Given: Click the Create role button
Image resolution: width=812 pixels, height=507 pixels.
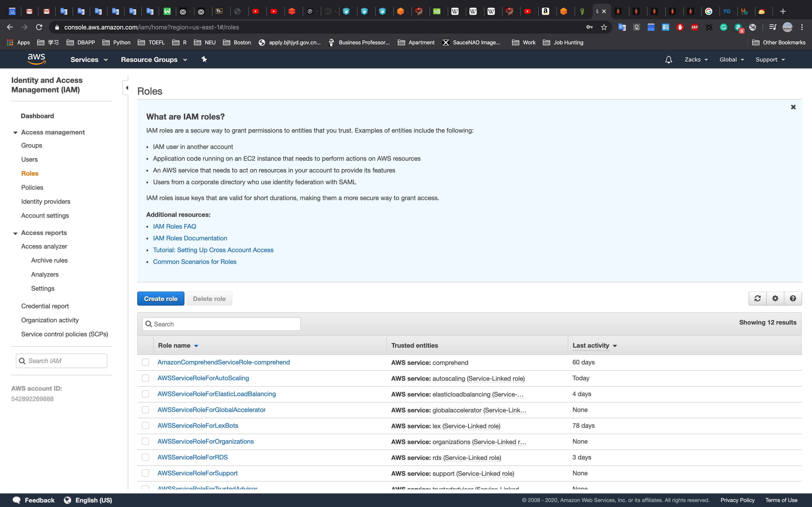Looking at the screenshot, I should click(x=161, y=299).
